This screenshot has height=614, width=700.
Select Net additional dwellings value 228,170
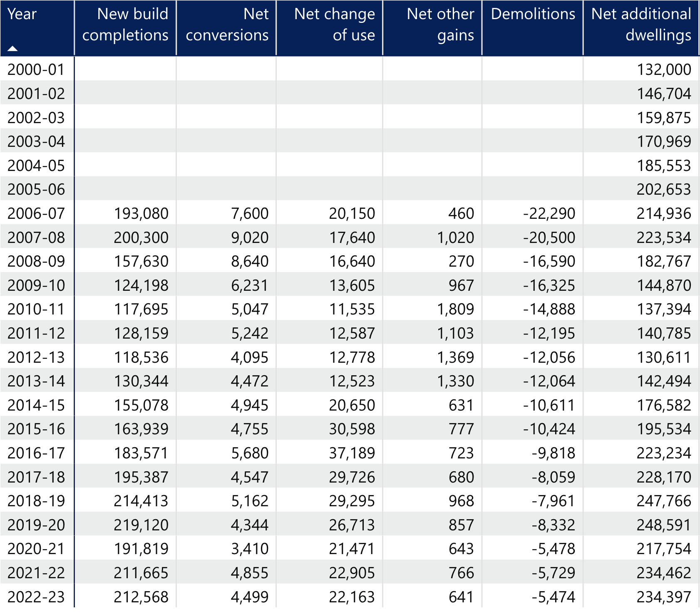click(x=664, y=477)
